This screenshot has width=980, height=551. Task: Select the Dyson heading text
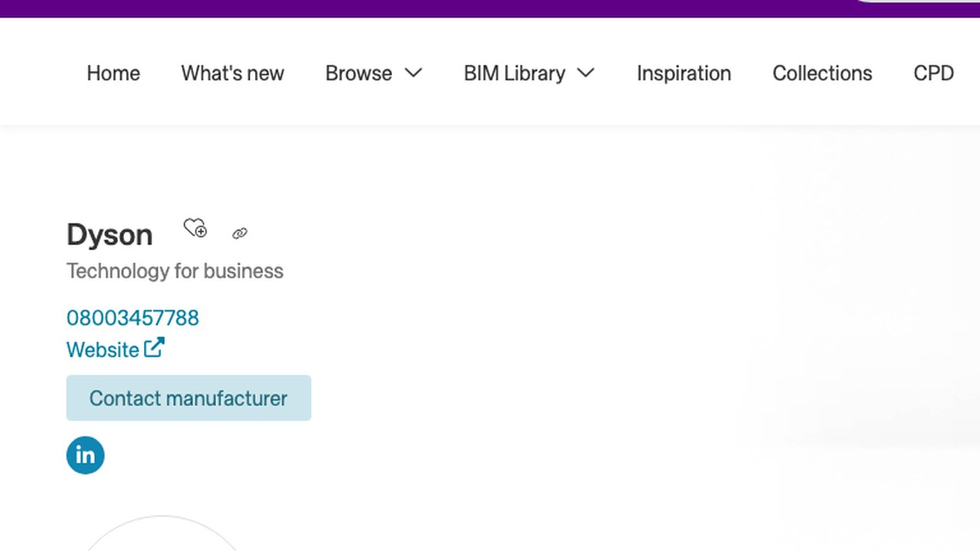coord(109,235)
